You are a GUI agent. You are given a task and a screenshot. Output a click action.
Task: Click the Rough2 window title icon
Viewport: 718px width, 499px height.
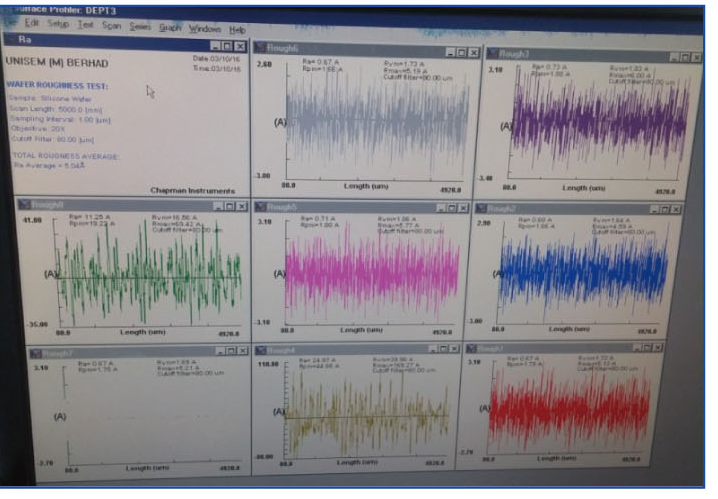pos(481,209)
